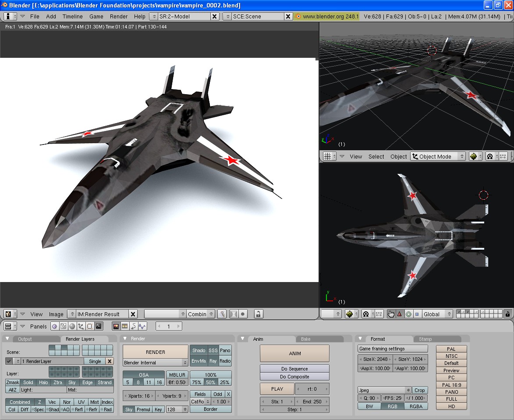This screenshot has width=514, height=420.
Task: Enable the MBLUR motion blur toggle
Action: tap(177, 375)
